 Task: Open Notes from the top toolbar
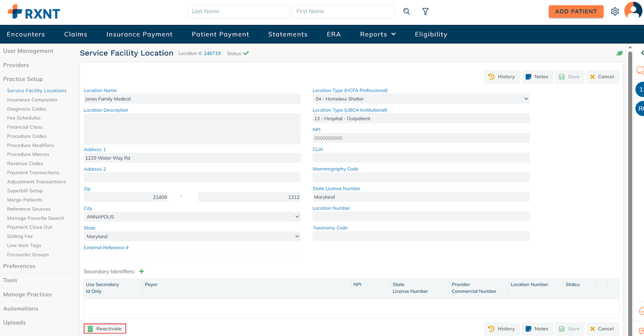(537, 77)
